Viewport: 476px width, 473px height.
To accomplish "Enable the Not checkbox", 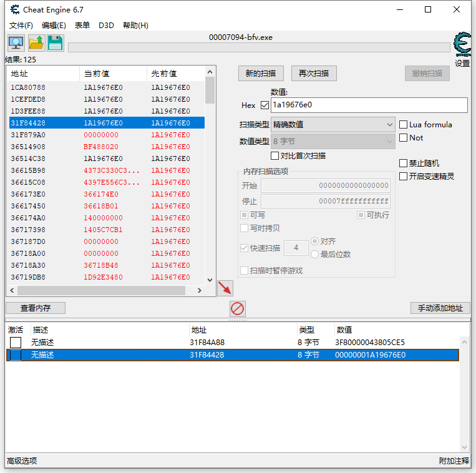I will point(403,137).
